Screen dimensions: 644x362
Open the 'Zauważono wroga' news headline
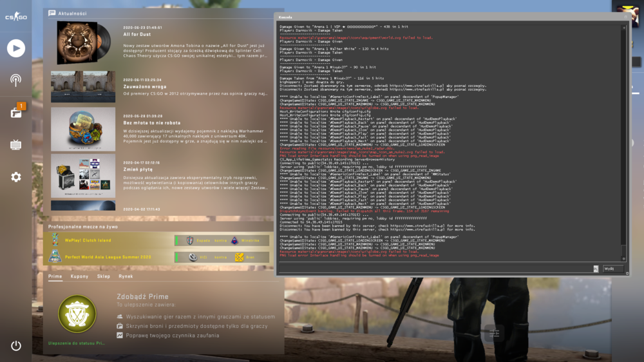[x=144, y=87]
